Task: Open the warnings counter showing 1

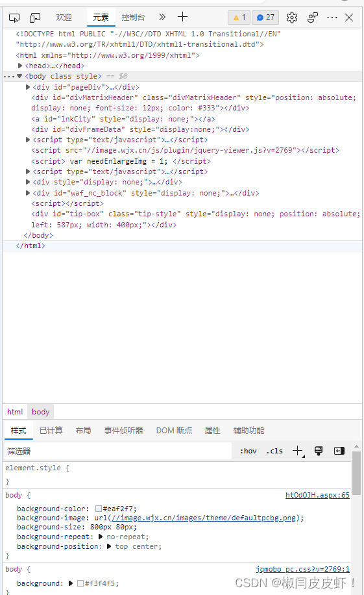Action: coord(239,18)
